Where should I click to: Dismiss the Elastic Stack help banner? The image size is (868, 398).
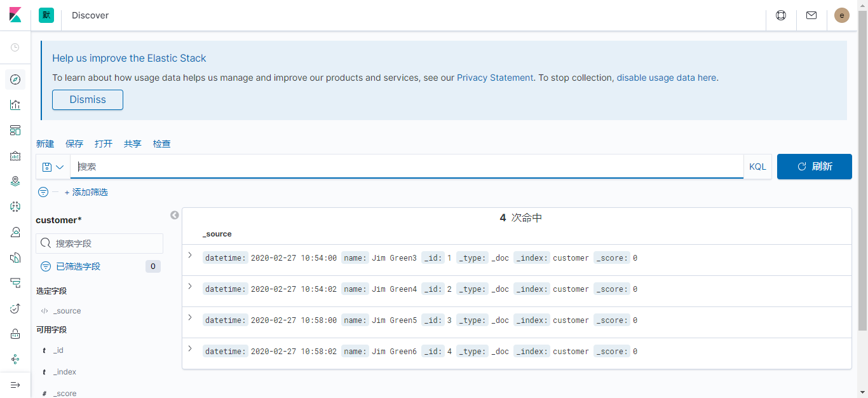click(x=88, y=100)
